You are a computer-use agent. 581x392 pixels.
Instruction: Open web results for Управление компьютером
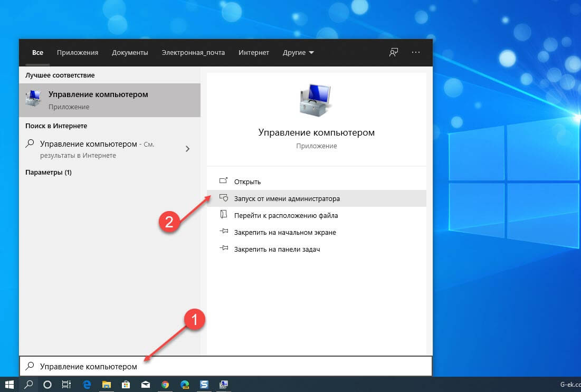pyautogui.click(x=110, y=149)
